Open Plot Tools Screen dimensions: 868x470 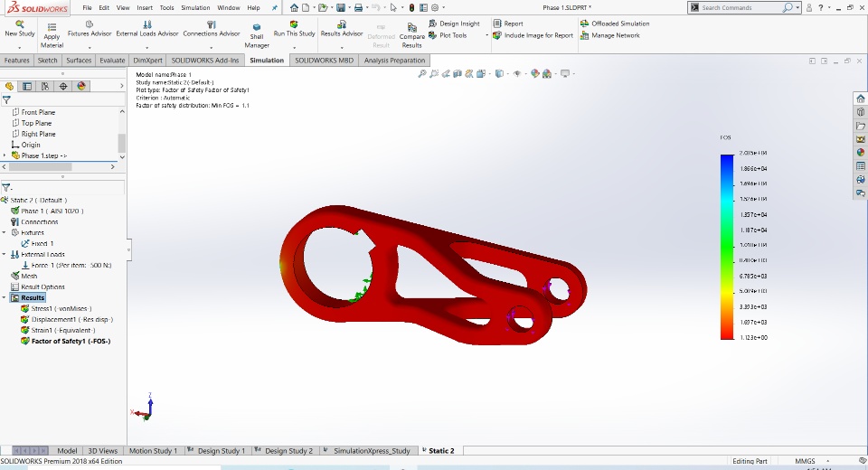(448, 35)
